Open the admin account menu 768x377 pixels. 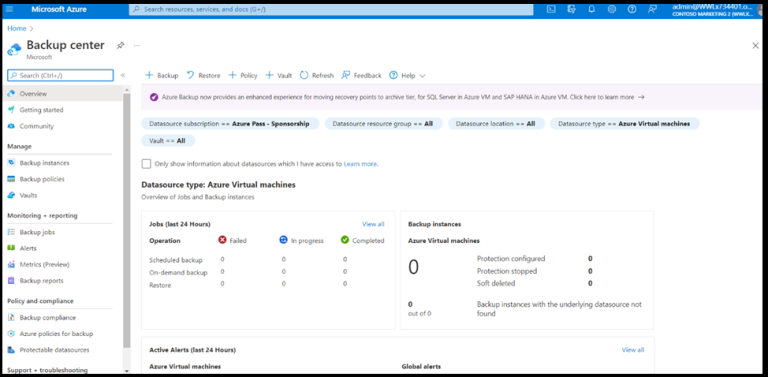coord(712,9)
